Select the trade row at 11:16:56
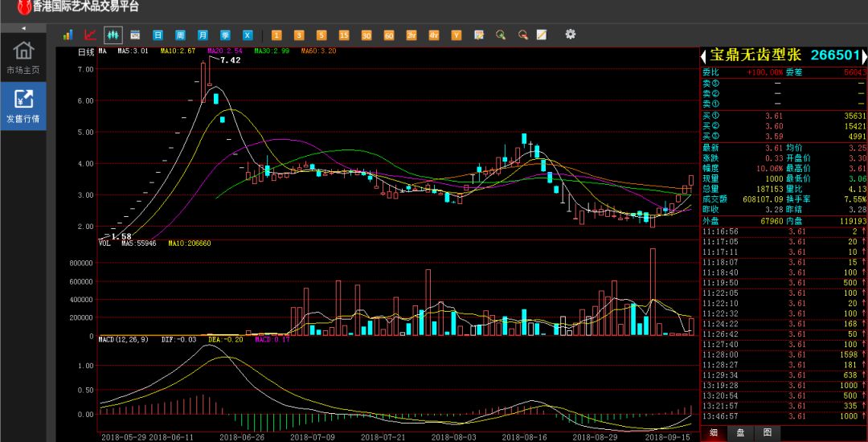This screenshot has height=442, width=868. pyautogui.click(x=784, y=231)
